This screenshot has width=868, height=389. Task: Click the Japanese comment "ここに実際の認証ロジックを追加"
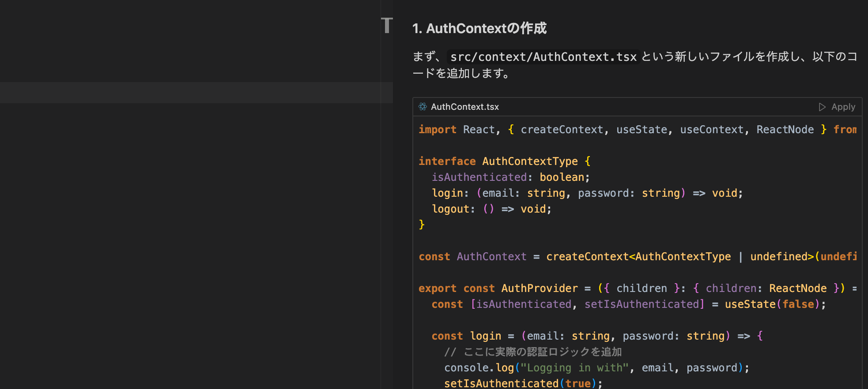(x=533, y=352)
